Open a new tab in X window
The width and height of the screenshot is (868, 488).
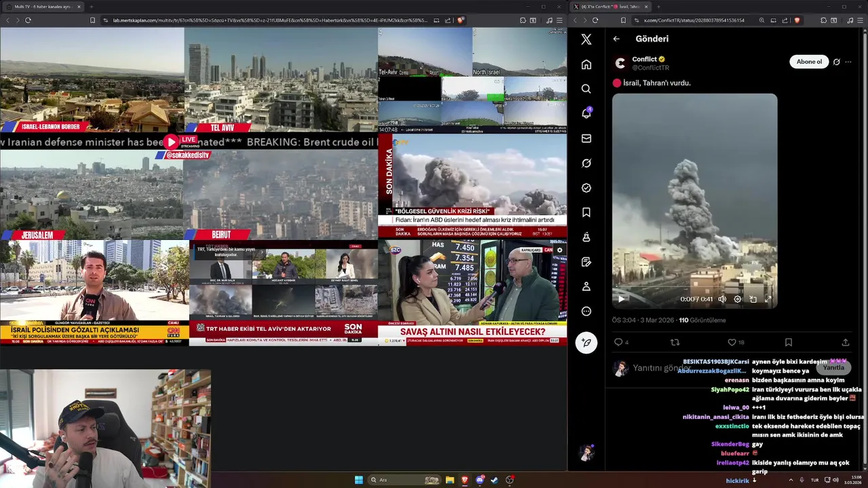click(658, 7)
